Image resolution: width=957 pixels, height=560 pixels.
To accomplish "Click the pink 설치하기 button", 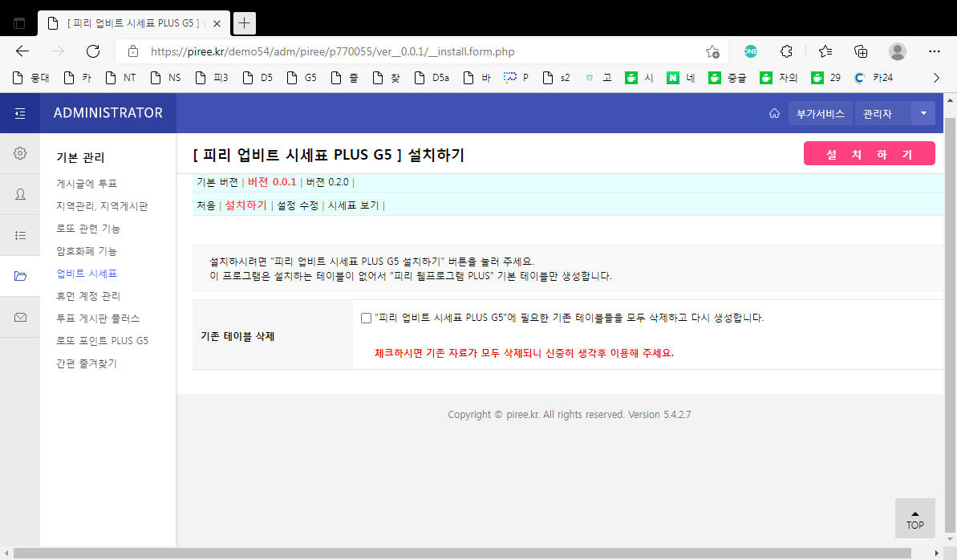I will coord(869,154).
